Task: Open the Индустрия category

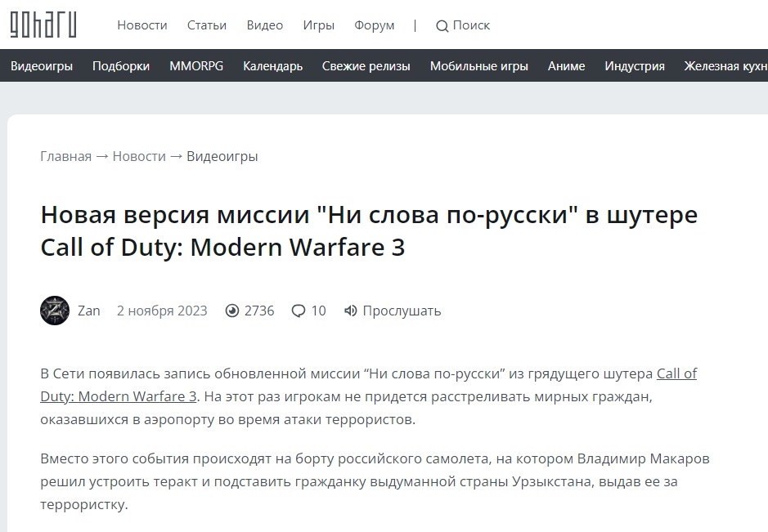Action: coord(635,65)
